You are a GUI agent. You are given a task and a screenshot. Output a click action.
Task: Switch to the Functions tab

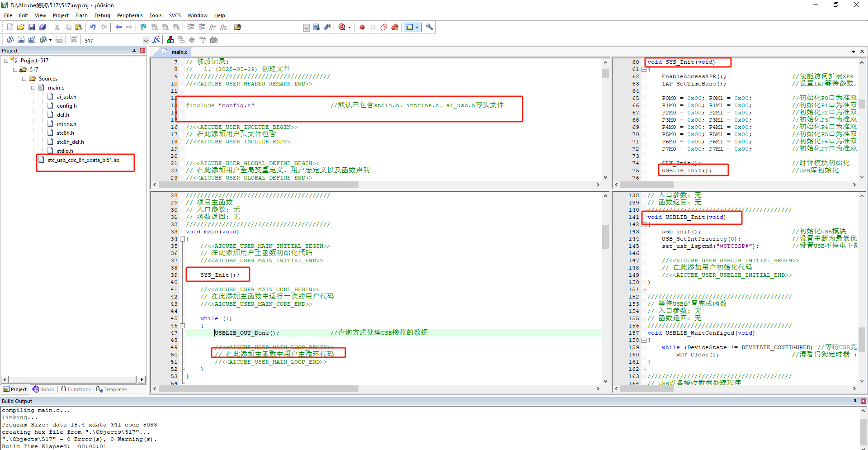click(76, 389)
